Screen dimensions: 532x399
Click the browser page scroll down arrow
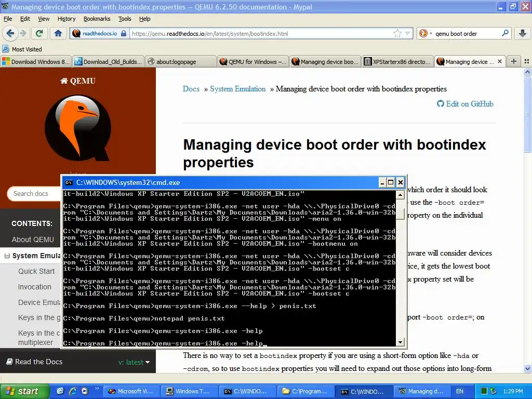pyautogui.click(x=528, y=368)
